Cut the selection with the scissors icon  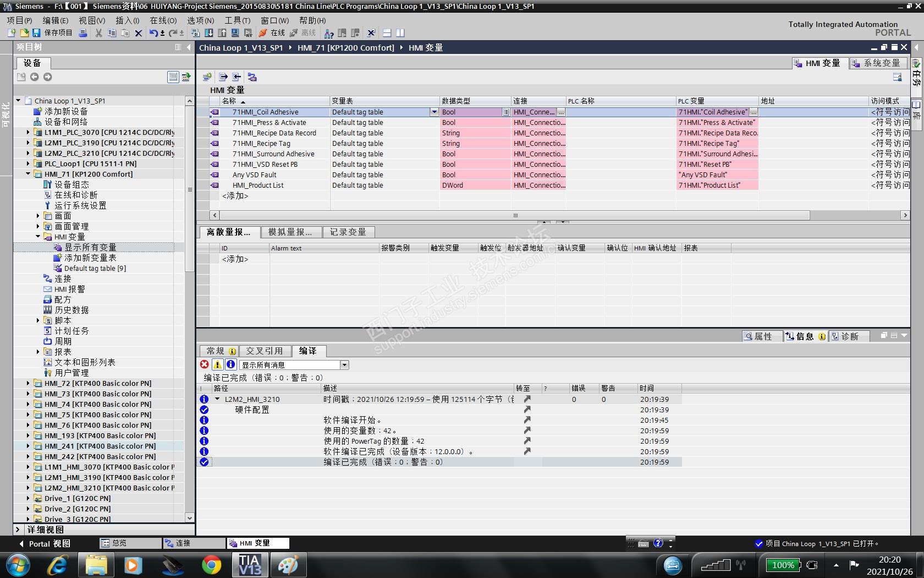click(x=98, y=33)
